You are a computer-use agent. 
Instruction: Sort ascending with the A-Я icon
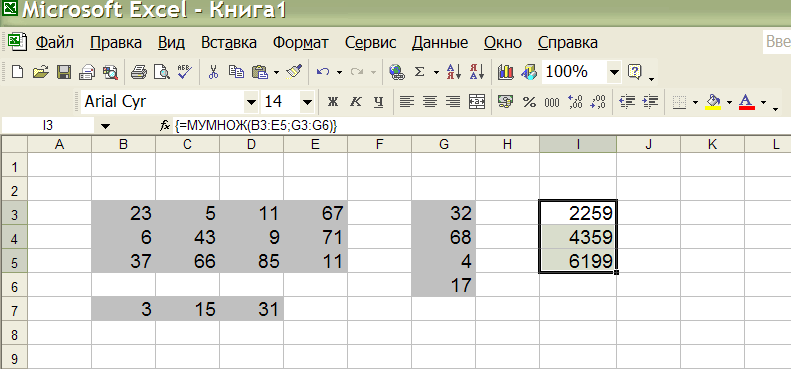click(454, 72)
